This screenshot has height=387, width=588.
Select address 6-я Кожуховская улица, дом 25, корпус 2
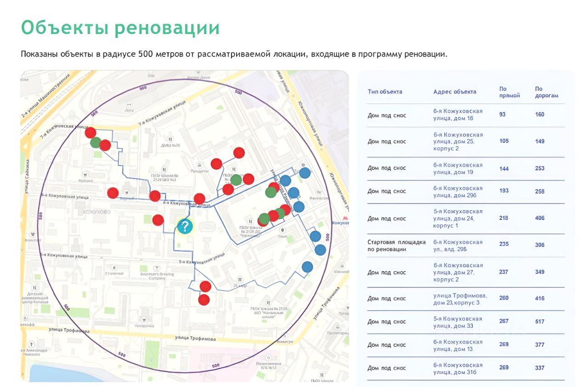click(458, 141)
